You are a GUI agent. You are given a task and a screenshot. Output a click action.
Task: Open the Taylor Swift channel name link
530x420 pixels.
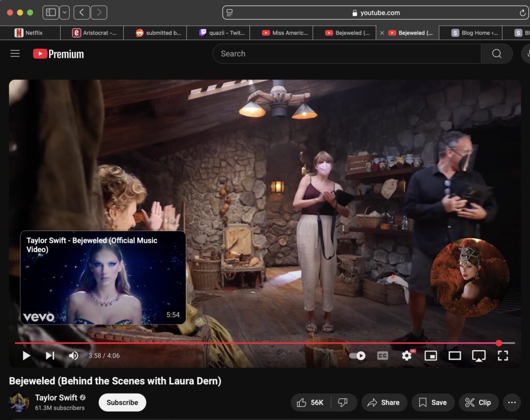pyautogui.click(x=56, y=398)
